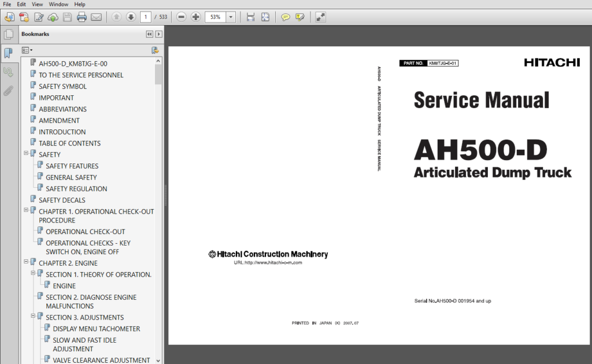Image resolution: width=592 pixels, height=364 pixels.
Task: Select the Highlight text tool
Action: (300, 17)
